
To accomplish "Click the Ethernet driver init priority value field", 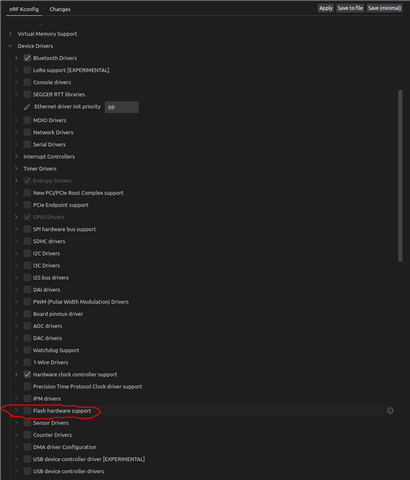I will (122, 107).
